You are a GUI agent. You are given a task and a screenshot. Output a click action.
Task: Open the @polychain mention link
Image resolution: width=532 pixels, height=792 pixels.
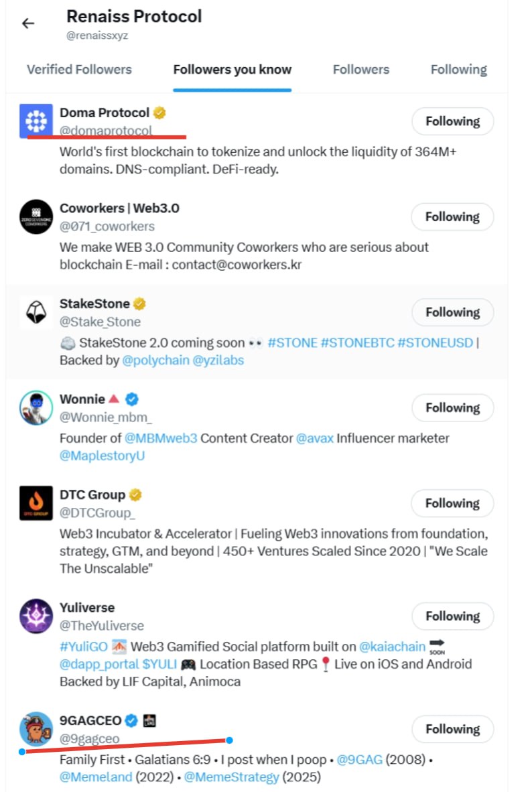(x=155, y=360)
